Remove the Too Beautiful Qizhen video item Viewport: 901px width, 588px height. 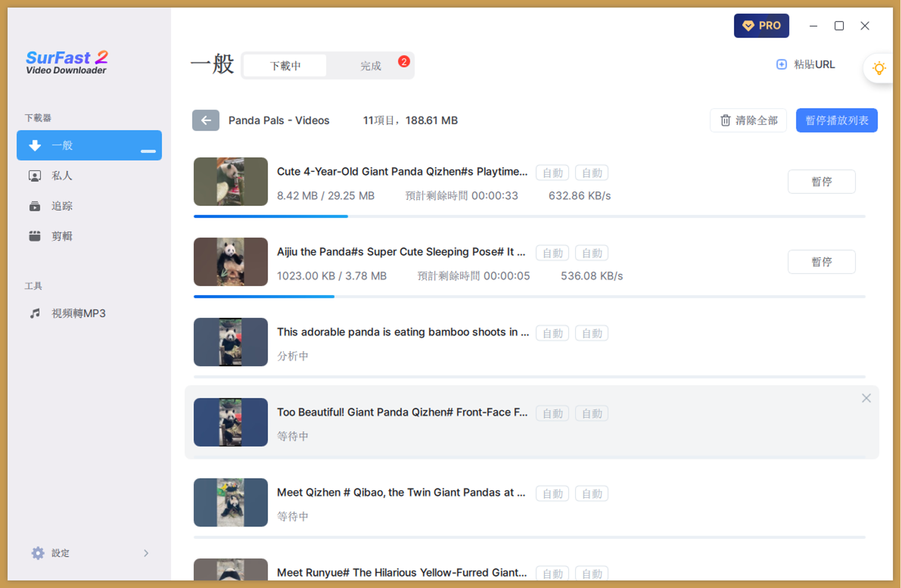866,398
